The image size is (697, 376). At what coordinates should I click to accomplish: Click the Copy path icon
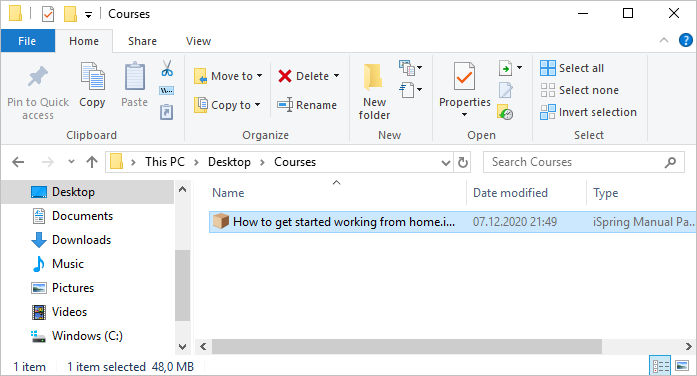(167, 91)
